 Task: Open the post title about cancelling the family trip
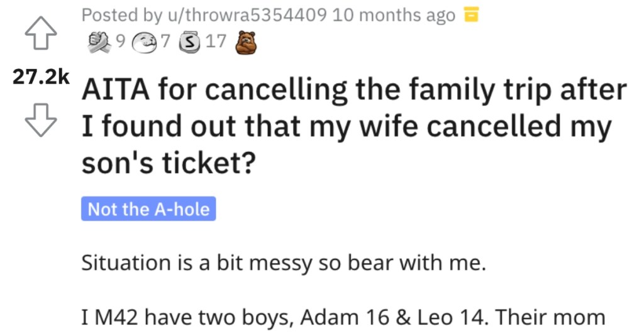[354, 126]
